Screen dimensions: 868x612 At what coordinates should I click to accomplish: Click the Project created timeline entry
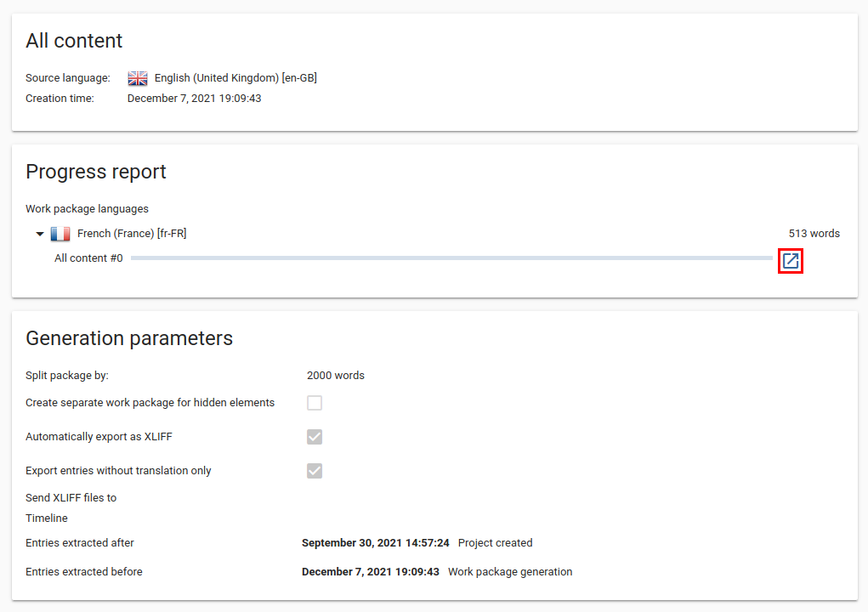[495, 542]
